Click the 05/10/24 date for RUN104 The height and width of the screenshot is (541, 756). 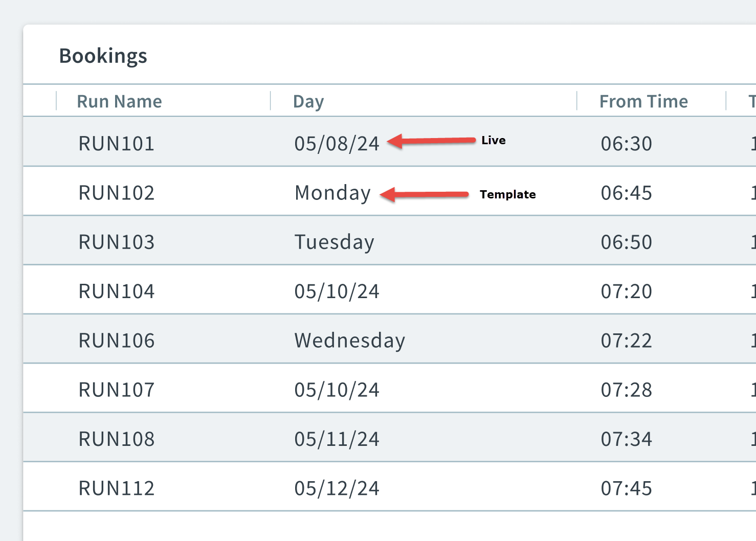coord(336,291)
